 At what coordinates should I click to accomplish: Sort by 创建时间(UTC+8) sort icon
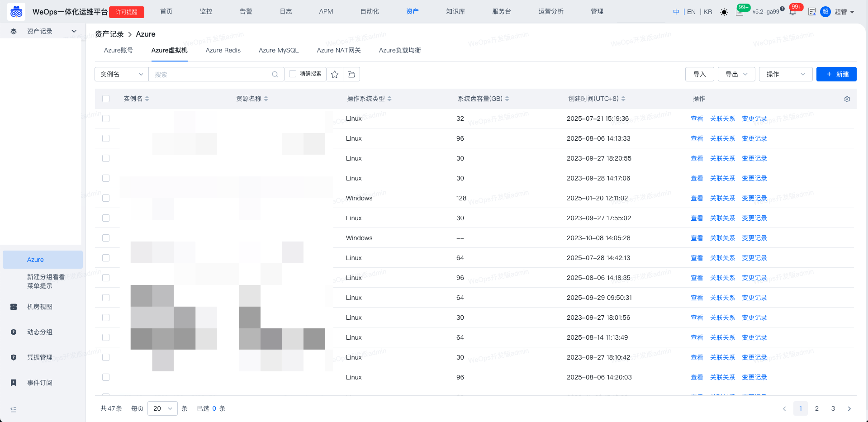point(623,99)
